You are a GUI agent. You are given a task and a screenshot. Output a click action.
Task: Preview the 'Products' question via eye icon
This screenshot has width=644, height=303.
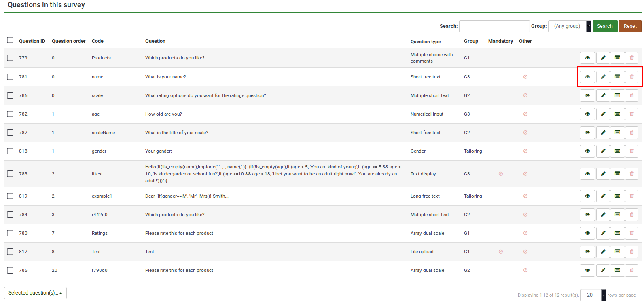point(587,58)
